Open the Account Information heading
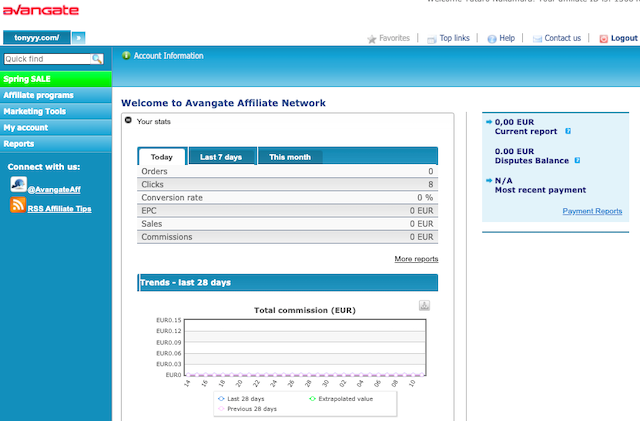Screen dimensions: 640x421 point(169,56)
